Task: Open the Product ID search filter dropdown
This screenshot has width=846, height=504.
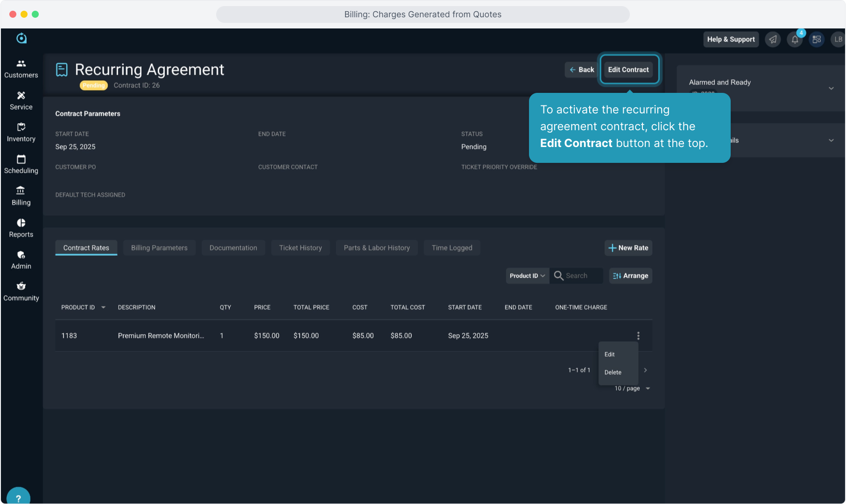Action: pos(527,276)
